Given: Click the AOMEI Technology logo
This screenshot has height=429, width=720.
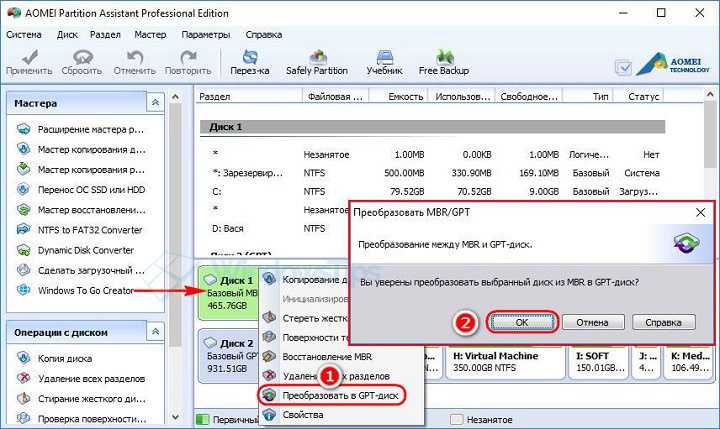Looking at the screenshot, I should pyautogui.click(x=674, y=64).
